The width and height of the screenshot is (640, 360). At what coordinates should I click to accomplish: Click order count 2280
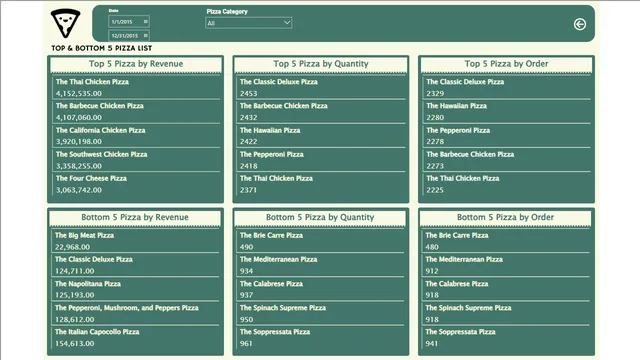coord(435,118)
